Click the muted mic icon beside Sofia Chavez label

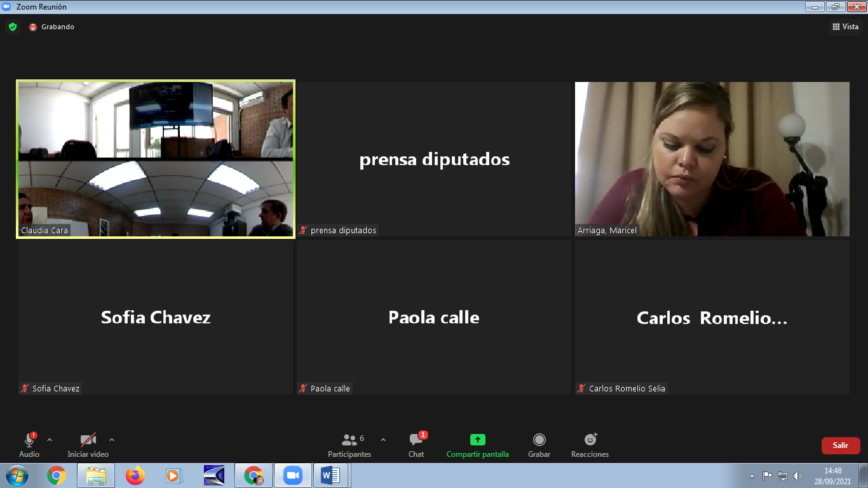point(25,388)
